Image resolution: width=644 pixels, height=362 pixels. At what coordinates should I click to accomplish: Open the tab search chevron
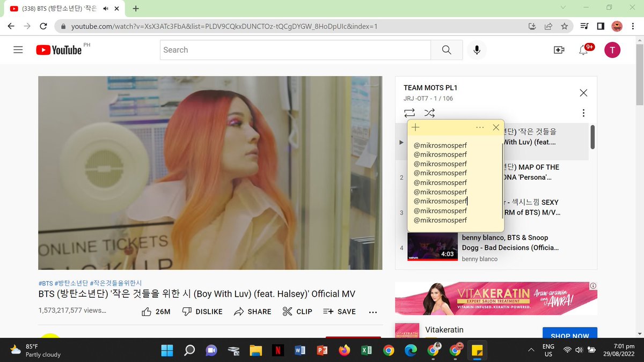tap(562, 8)
